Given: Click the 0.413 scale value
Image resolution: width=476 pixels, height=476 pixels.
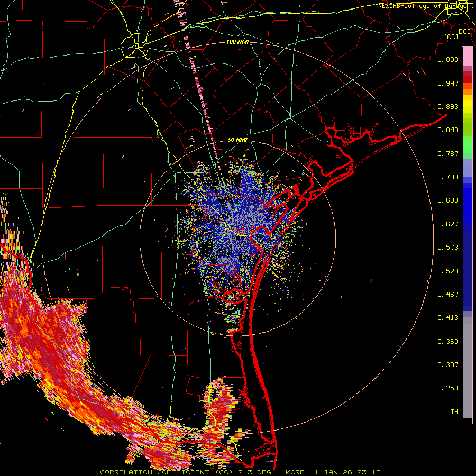Looking at the screenshot, I should tap(448, 318).
